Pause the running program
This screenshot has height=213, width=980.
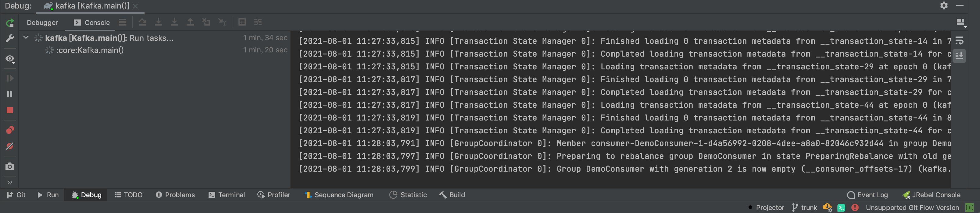coord(10,94)
